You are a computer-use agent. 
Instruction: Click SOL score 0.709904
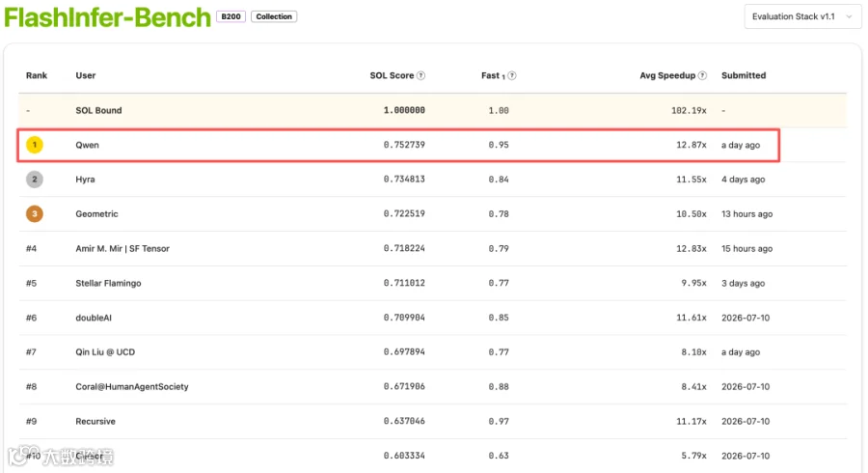pos(404,318)
